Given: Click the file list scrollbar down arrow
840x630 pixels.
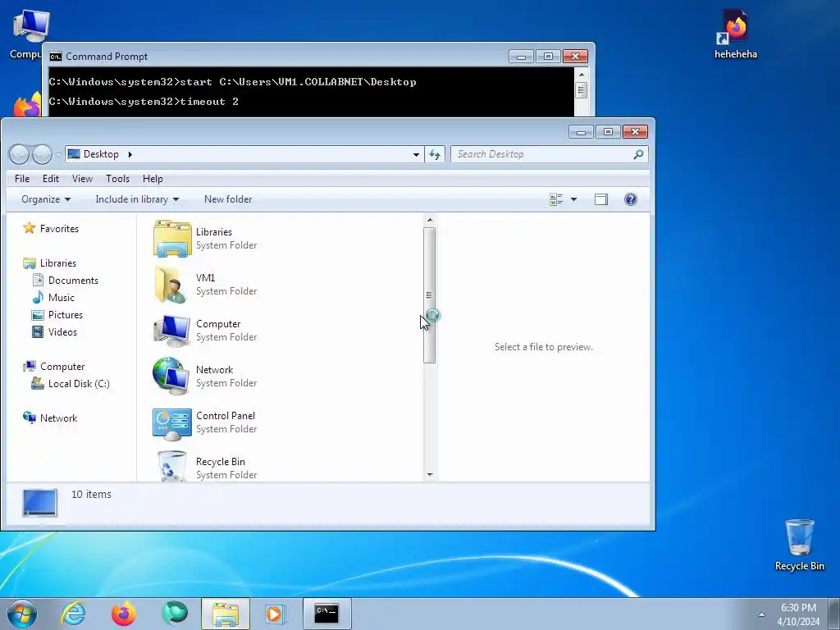Looking at the screenshot, I should pos(430,475).
